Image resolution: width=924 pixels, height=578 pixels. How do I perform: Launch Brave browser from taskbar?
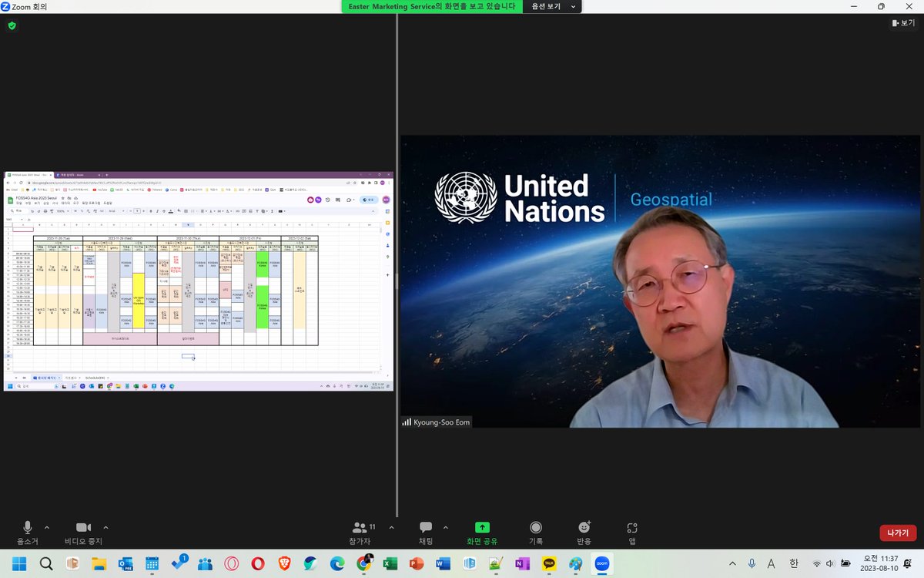click(284, 564)
